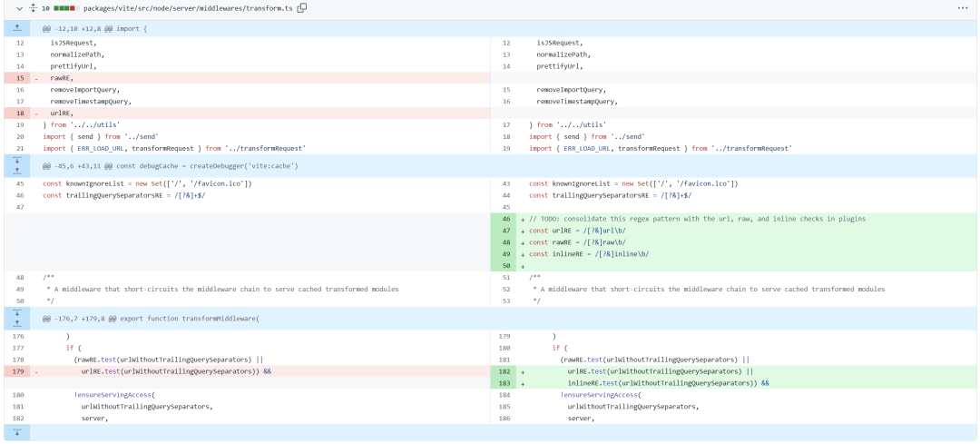The height and width of the screenshot is (444, 980).
Task: Click the '10' changed lines count
Action: (x=45, y=8)
